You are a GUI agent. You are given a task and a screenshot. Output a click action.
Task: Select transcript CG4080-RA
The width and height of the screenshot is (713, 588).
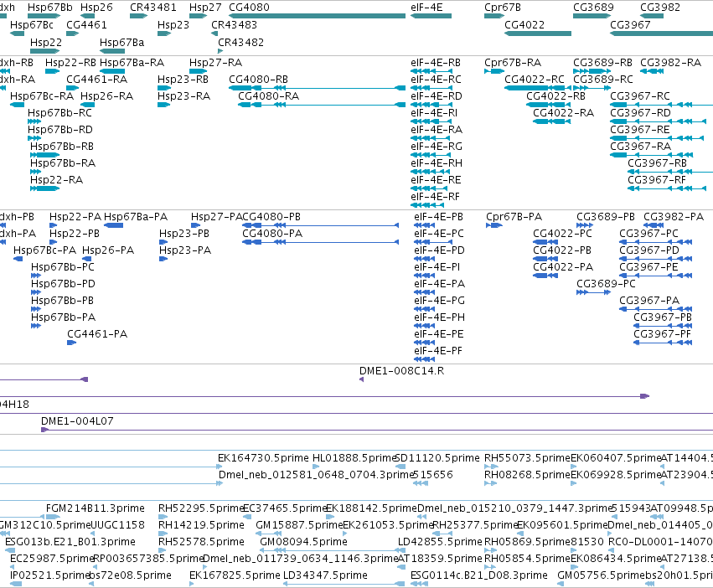(x=269, y=96)
